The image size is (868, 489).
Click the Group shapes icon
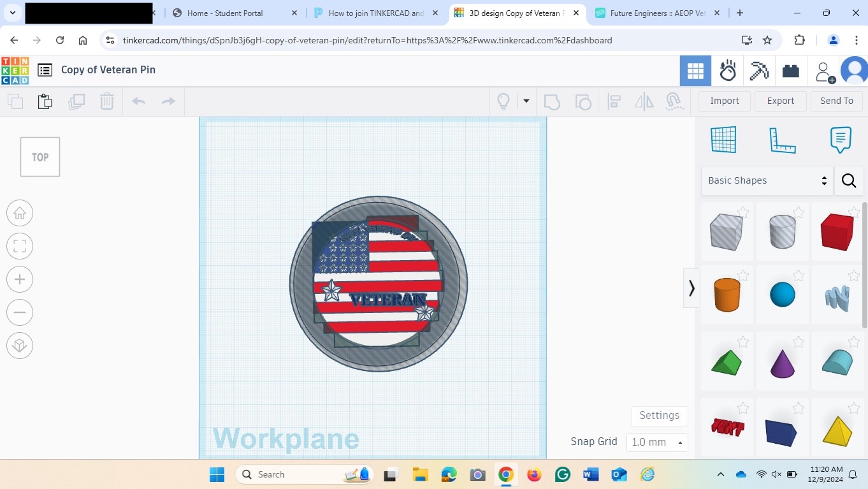pyautogui.click(x=552, y=101)
